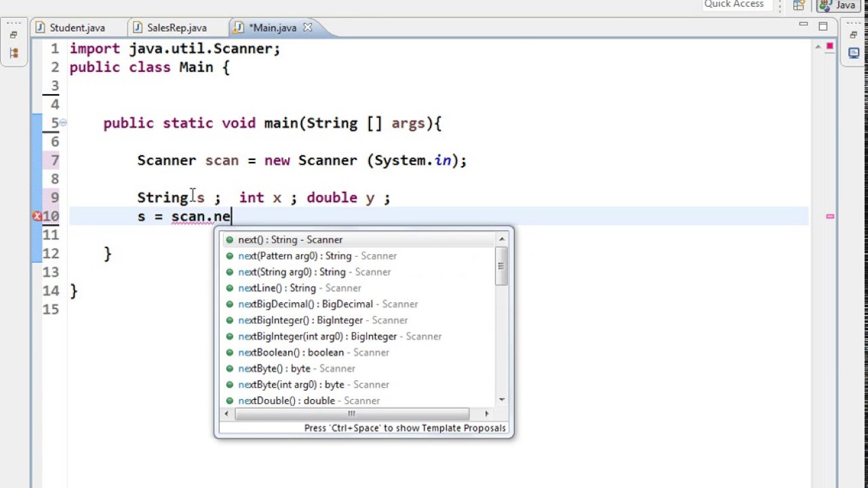Choose next(String arg0) proposal
Viewport: 868px width, 488px height.
tap(358, 272)
